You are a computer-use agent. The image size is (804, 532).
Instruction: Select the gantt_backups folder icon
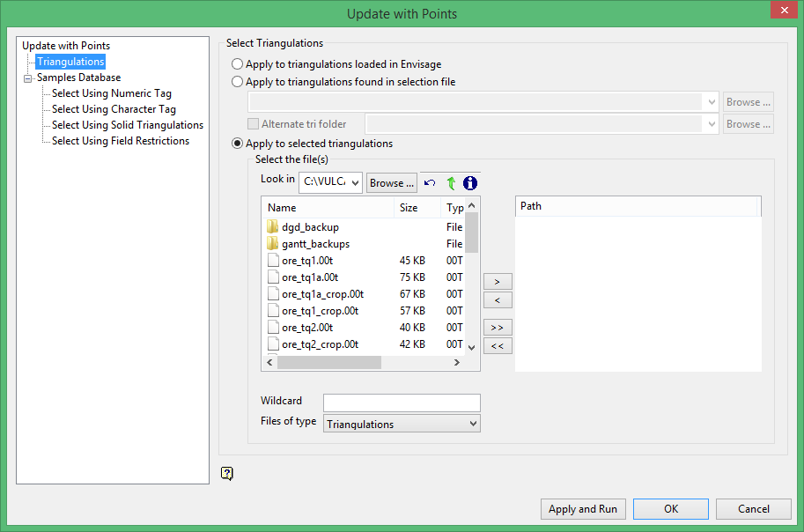click(x=273, y=244)
